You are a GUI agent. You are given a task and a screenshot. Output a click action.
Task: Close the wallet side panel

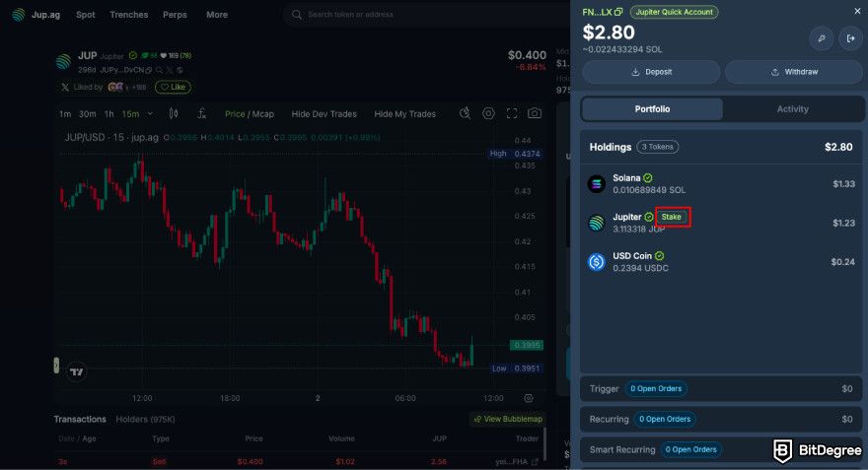pyautogui.click(x=857, y=11)
